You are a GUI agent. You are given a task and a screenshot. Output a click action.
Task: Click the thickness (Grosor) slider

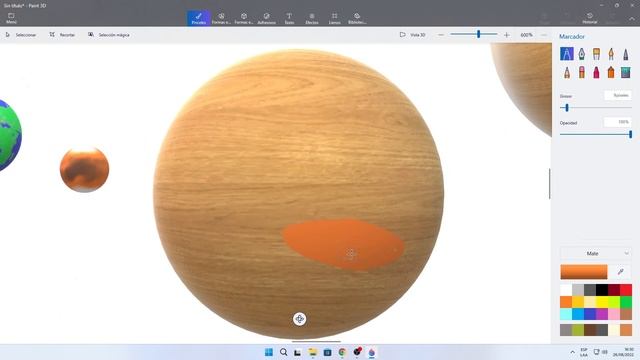point(596,108)
